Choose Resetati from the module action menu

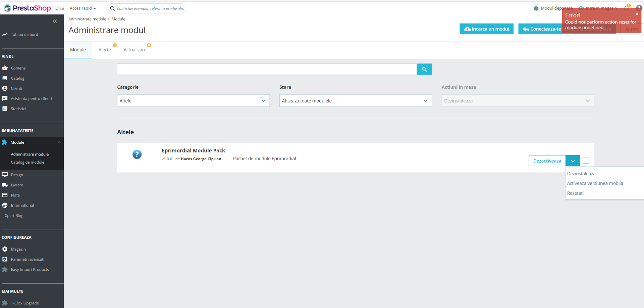click(x=575, y=193)
